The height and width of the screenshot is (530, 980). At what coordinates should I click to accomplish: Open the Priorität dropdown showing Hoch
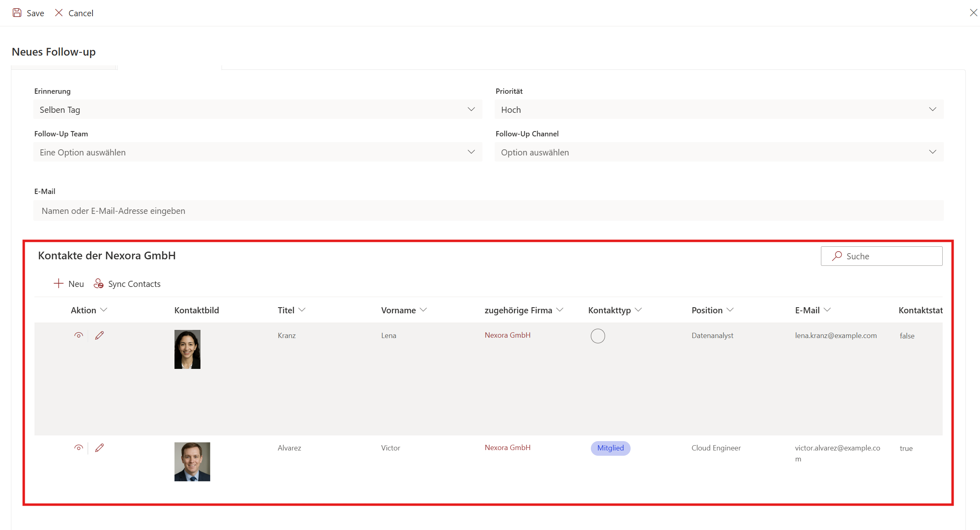click(719, 110)
